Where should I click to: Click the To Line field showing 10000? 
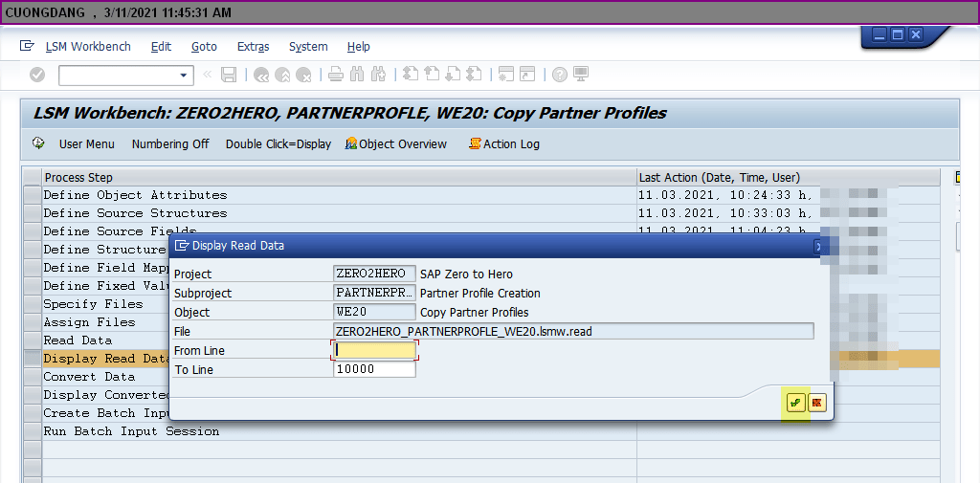pyautogui.click(x=374, y=369)
